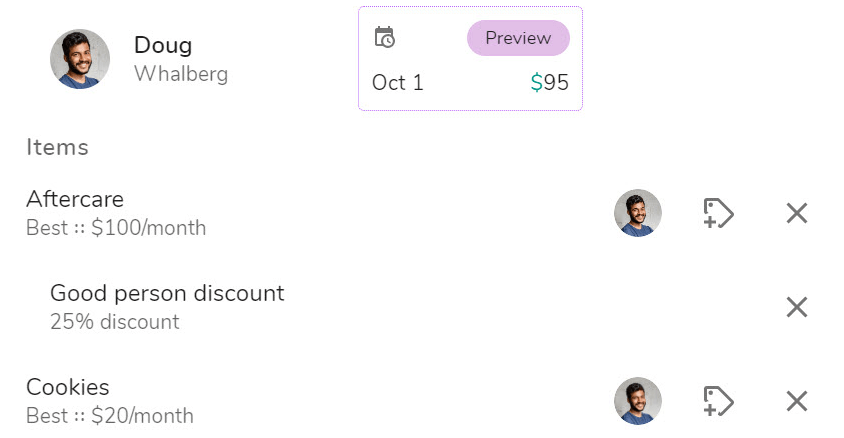The image size is (844, 438).
Task: Click the Items section heading
Action: click(x=57, y=147)
